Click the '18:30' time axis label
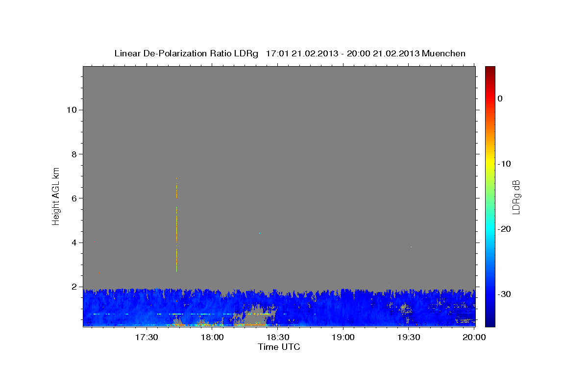The image size is (588, 392). [x=278, y=338]
